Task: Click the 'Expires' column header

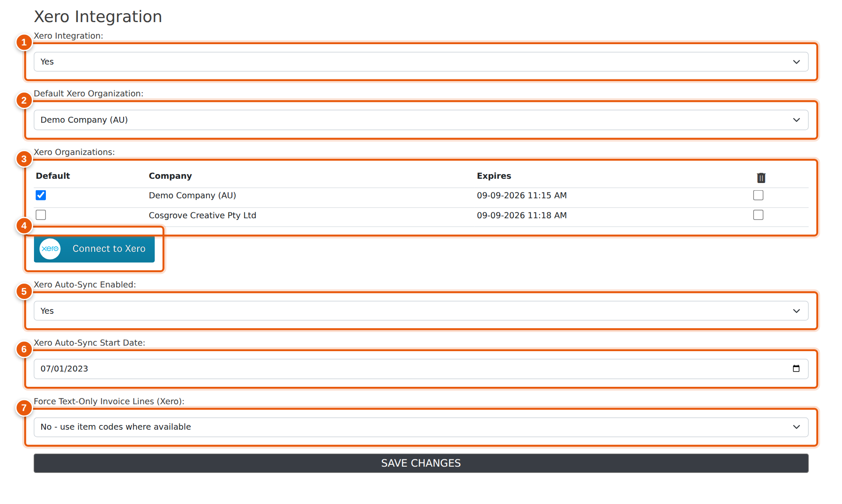Action: 494,176
